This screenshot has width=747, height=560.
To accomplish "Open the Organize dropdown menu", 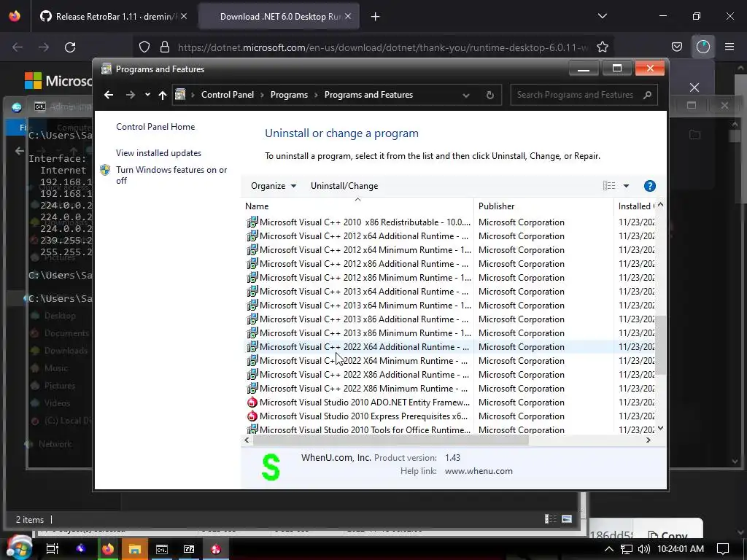I will tap(274, 186).
